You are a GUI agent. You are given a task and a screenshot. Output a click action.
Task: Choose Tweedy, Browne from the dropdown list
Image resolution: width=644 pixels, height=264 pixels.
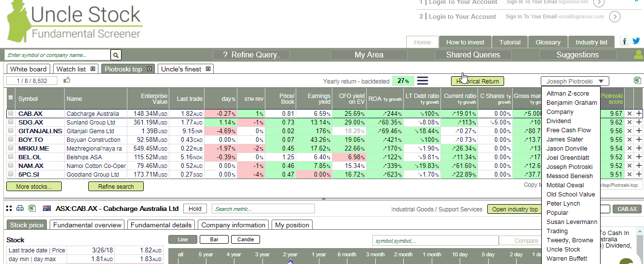(x=570, y=240)
